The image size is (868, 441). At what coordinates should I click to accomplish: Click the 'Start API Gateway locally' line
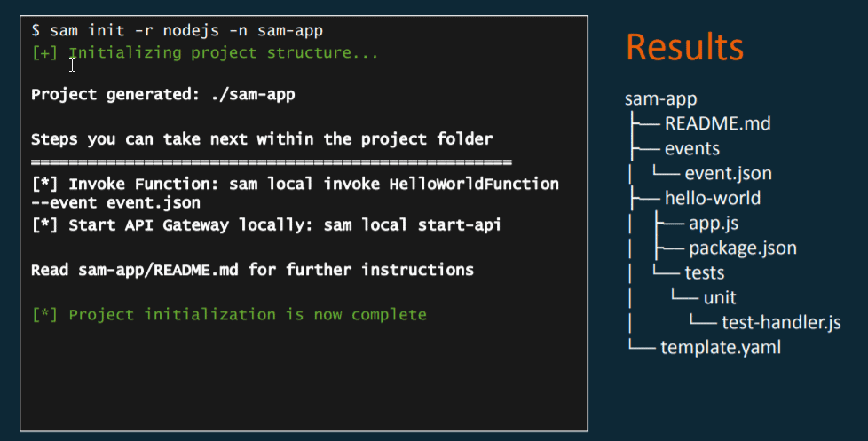(266, 225)
